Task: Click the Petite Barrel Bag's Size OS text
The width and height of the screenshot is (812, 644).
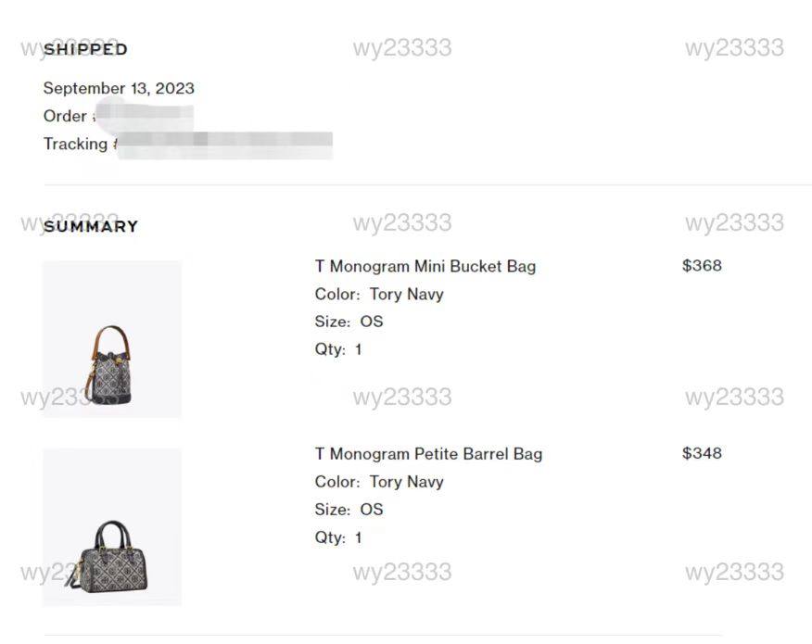Action: (349, 510)
